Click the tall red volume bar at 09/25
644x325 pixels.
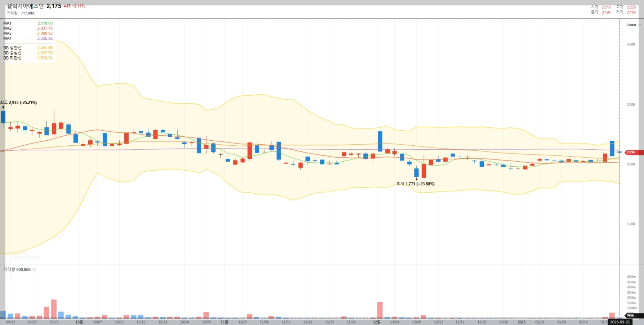point(54,309)
